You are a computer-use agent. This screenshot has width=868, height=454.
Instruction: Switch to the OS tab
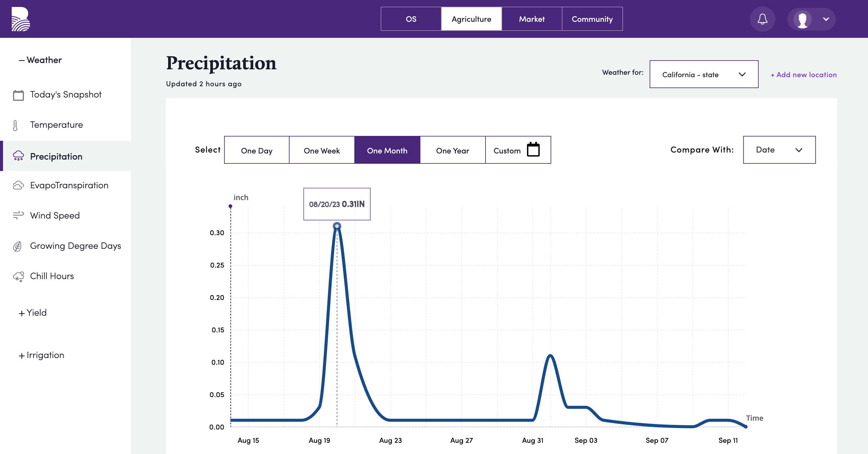[x=411, y=19]
